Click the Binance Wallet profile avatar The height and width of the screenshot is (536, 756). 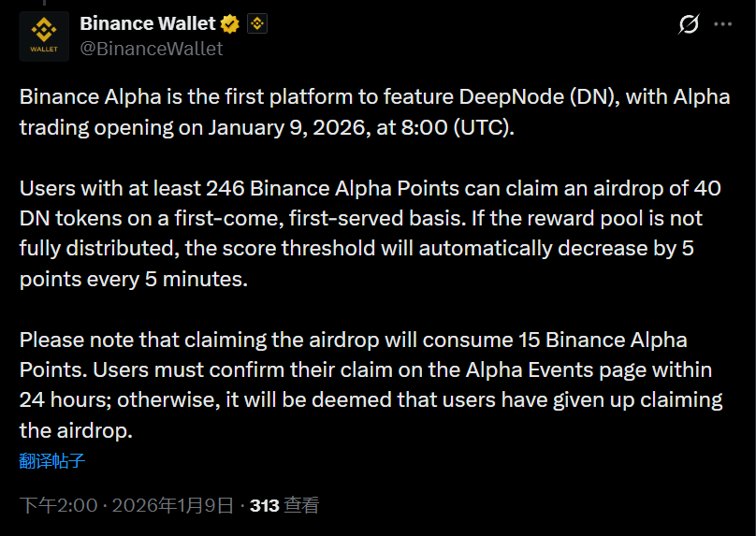coord(44,36)
